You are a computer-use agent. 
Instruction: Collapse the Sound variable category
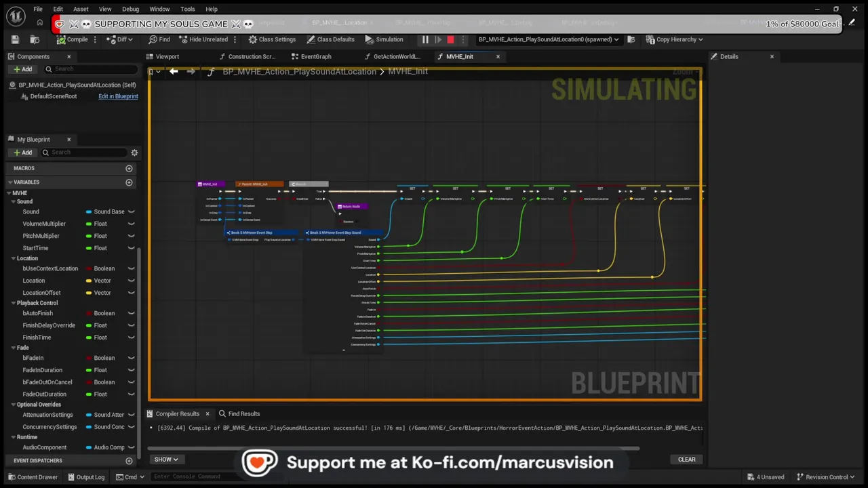pyautogui.click(x=14, y=201)
